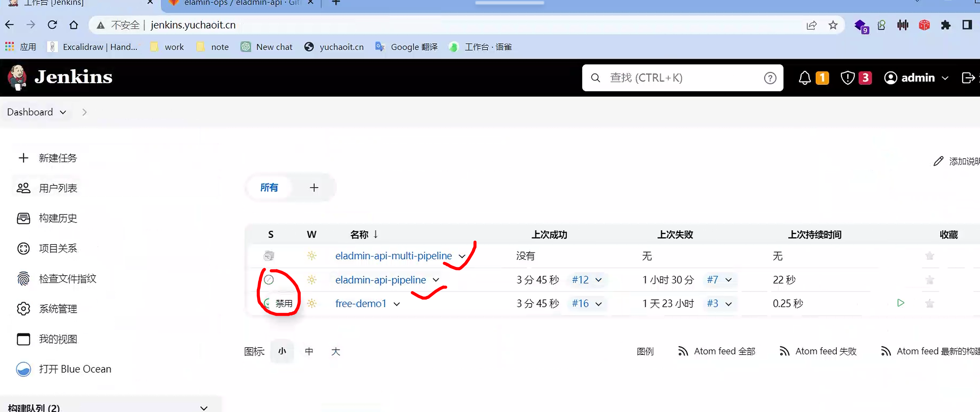Open Blue Ocean from the sidebar

click(x=75, y=369)
